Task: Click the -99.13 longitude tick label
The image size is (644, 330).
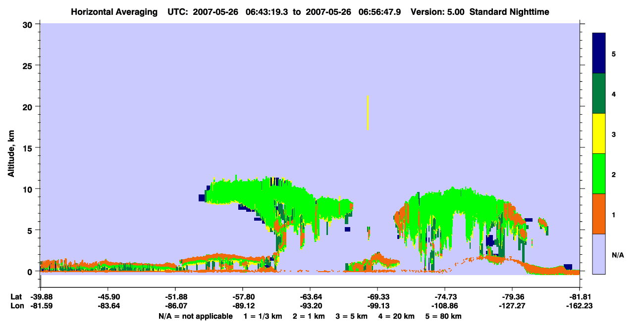Action: pyautogui.click(x=377, y=306)
